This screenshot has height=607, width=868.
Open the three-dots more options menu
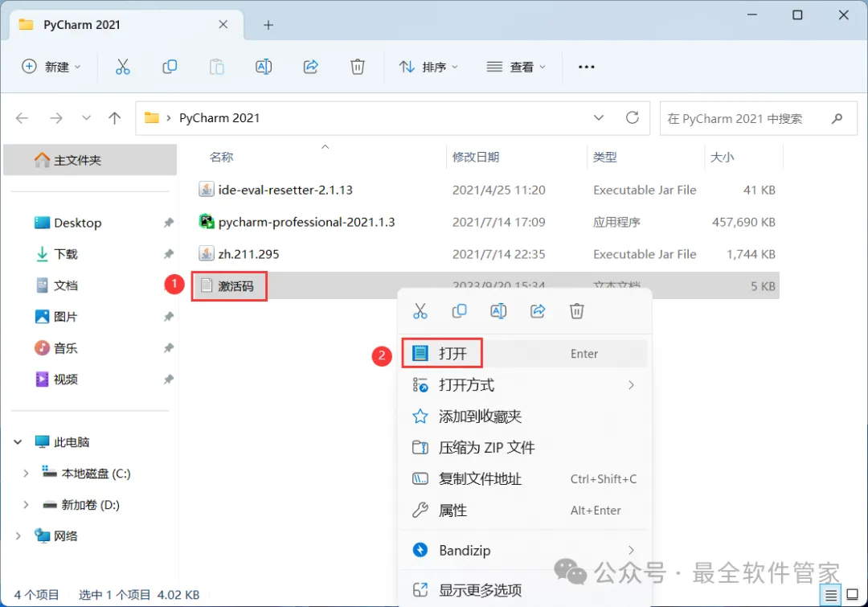coord(586,67)
